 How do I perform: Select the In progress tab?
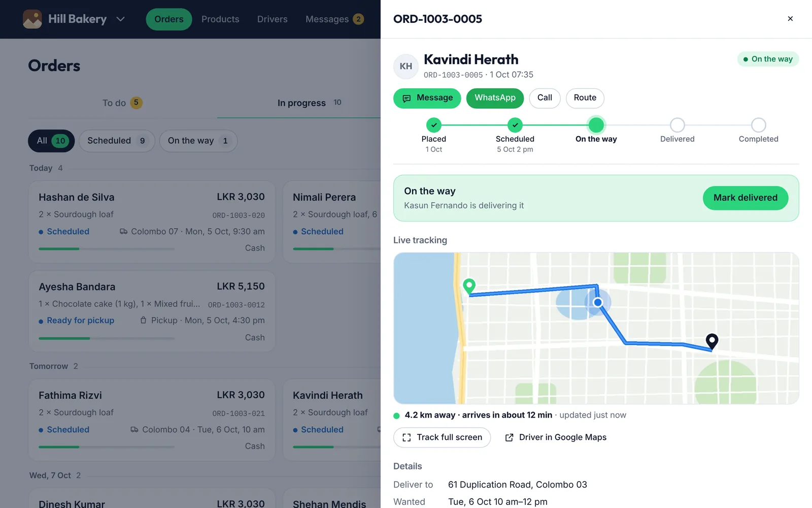coord(310,103)
